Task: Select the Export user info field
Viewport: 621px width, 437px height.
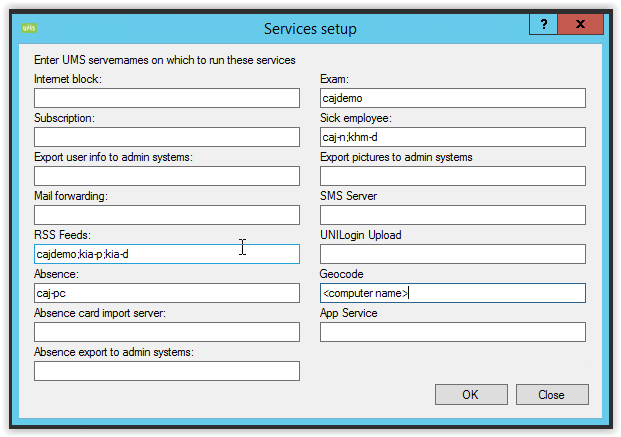Action: (167, 176)
